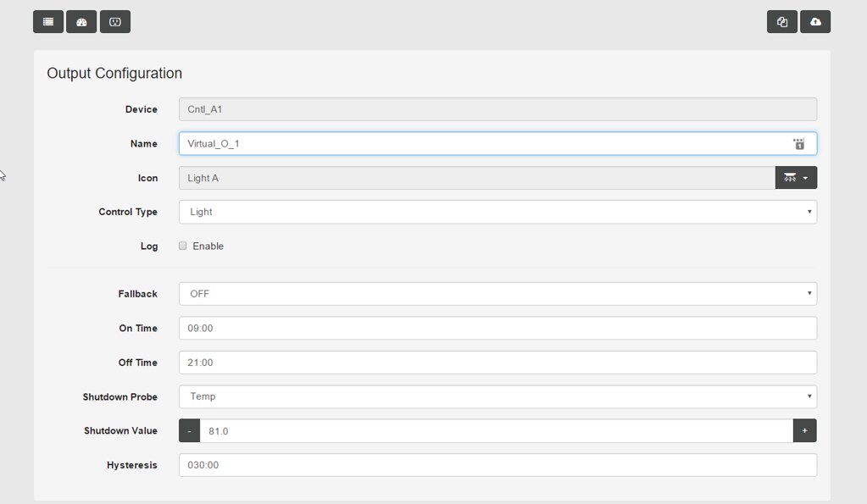867x504 pixels.
Task: Click the power outlet icon button
Action: click(115, 22)
